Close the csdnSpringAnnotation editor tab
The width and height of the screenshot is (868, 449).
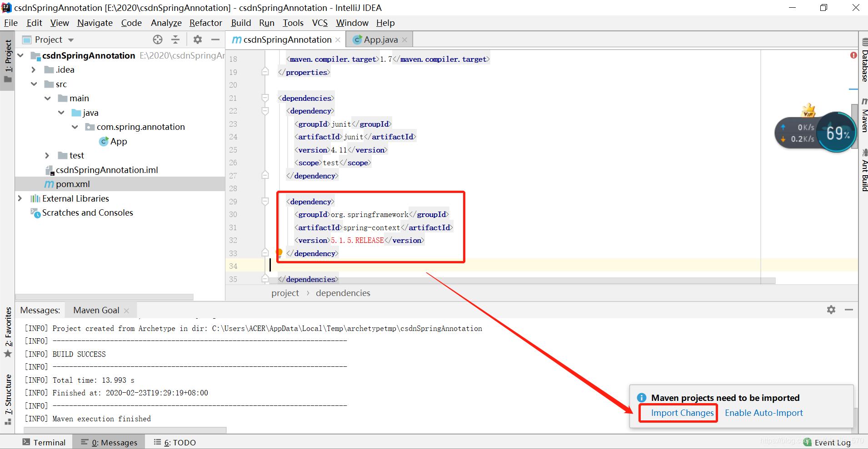[x=338, y=40]
